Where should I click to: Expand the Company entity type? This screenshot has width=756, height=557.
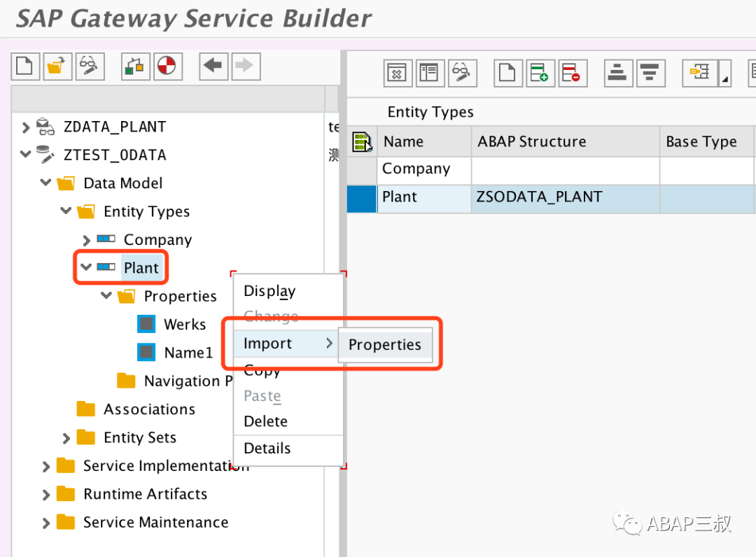click(86, 241)
